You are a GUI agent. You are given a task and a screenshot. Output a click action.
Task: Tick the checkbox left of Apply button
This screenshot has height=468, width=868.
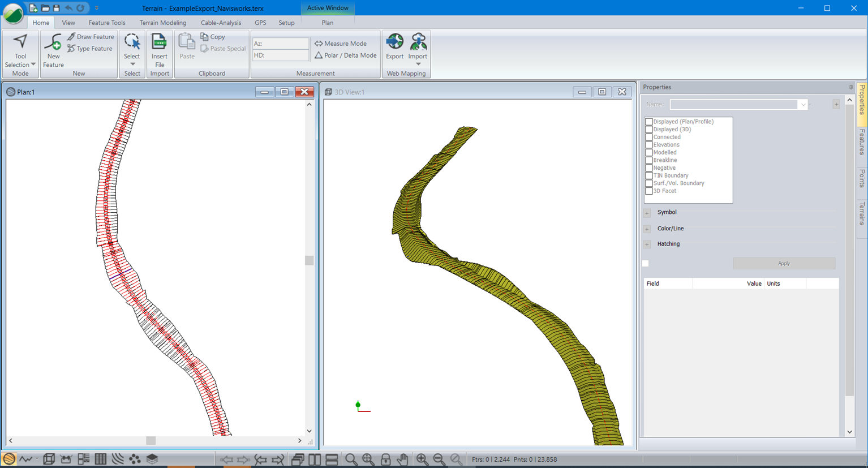[646, 264]
